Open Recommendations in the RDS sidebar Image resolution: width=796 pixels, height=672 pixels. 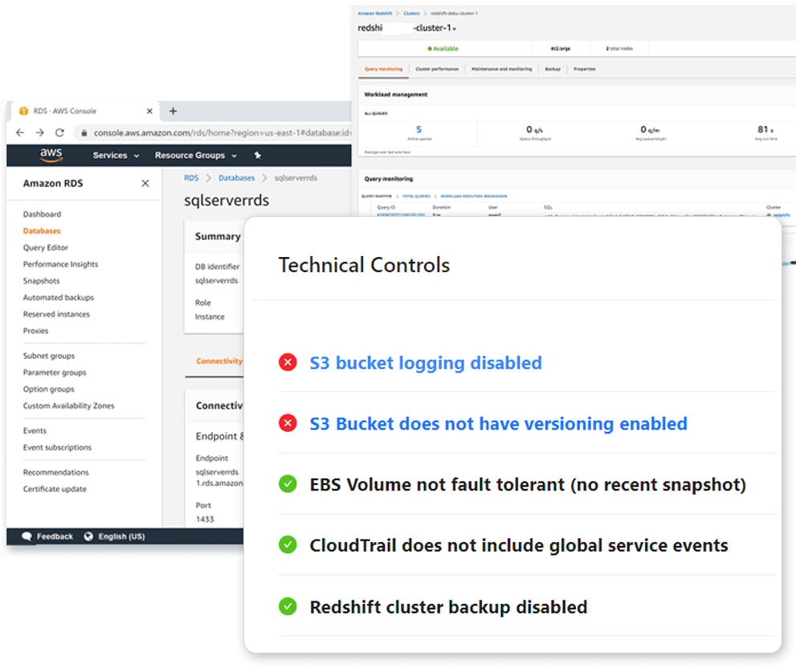click(x=56, y=473)
